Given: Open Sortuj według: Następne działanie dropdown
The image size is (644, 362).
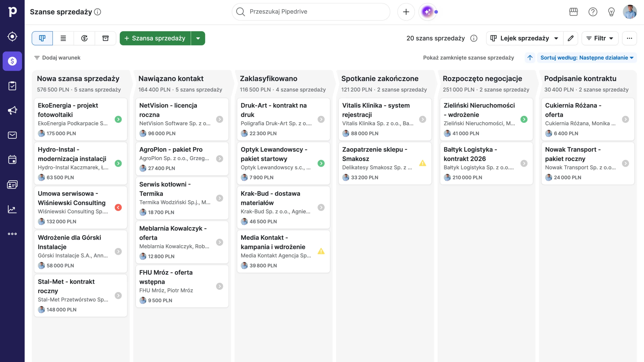Looking at the screenshot, I should (587, 58).
